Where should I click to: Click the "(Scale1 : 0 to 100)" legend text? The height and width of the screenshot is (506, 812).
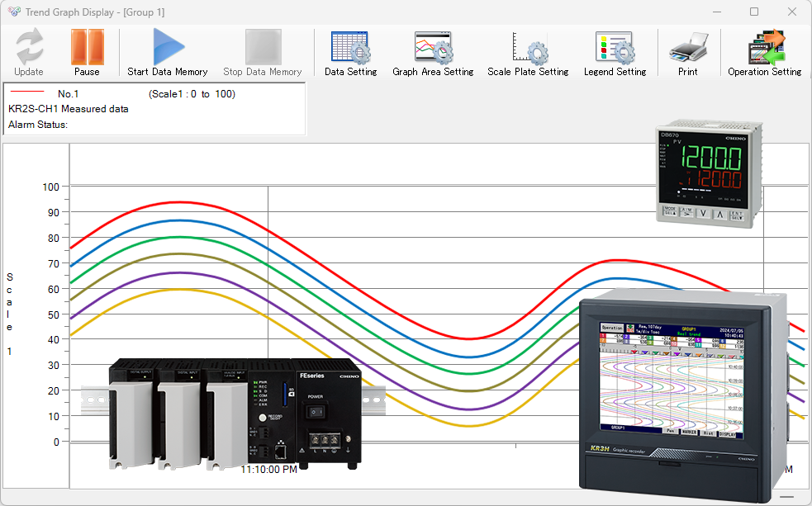click(192, 93)
